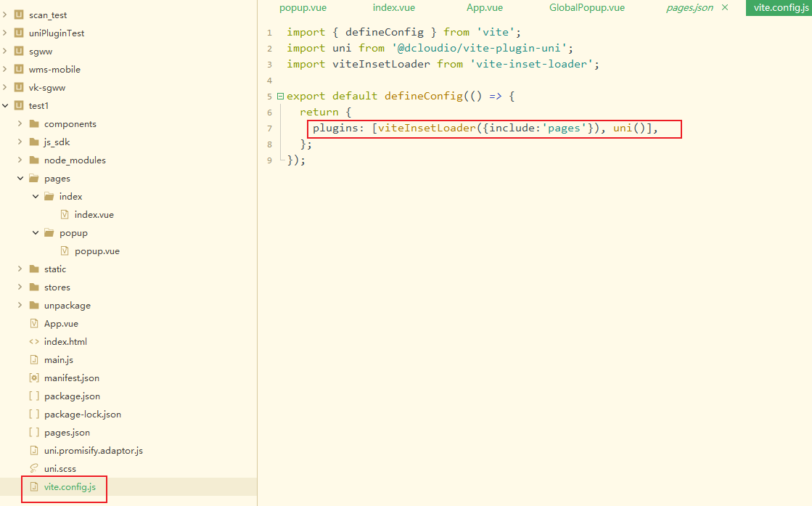Click the uniPluginTest project icon

click(20, 33)
